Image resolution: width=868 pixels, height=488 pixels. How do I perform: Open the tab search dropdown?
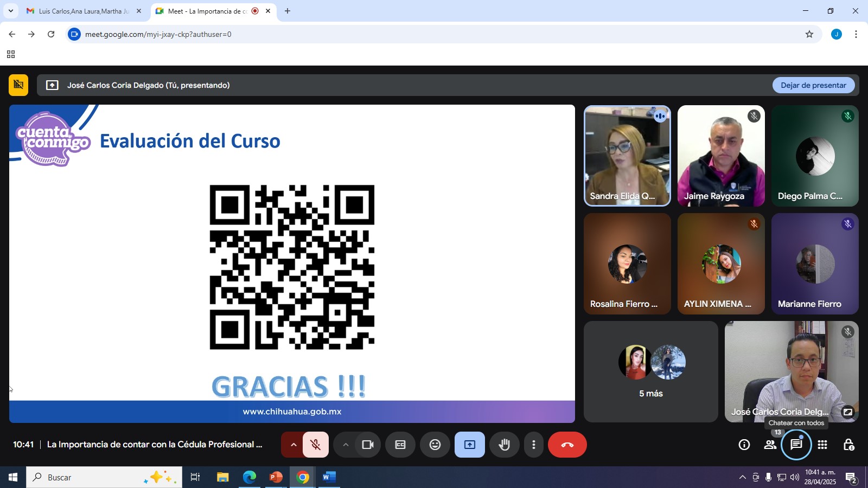10,11
